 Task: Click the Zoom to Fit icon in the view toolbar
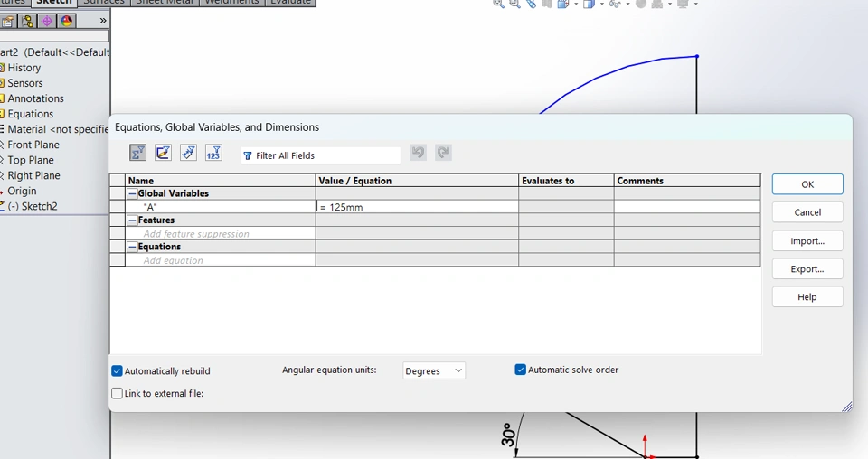coord(499,4)
